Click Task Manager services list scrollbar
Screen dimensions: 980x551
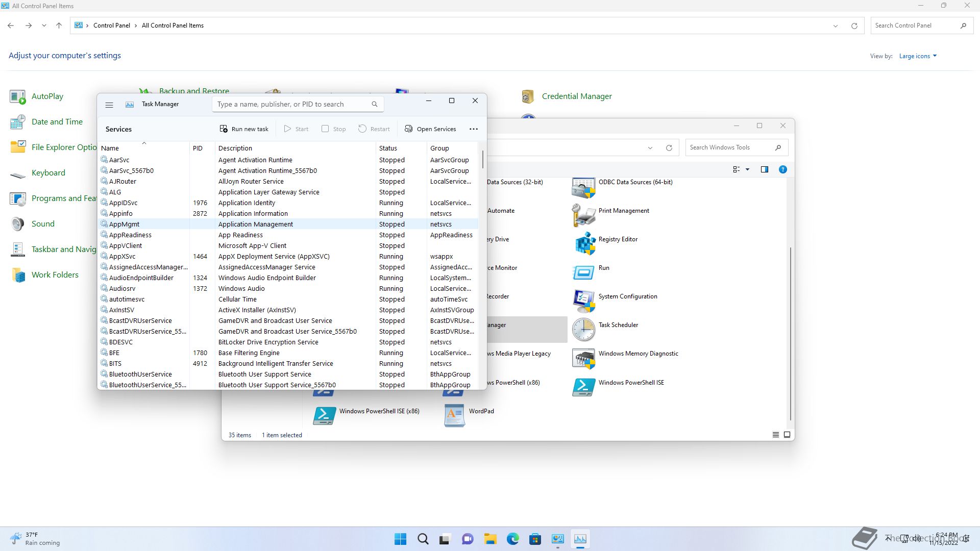pyautogui.click(x=482, y=159)
